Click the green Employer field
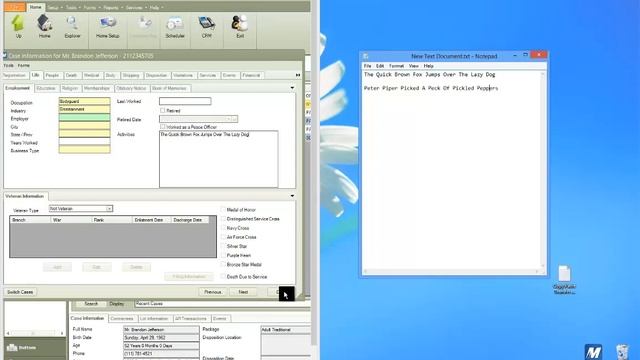640x360 pixels. coord(84,118)
